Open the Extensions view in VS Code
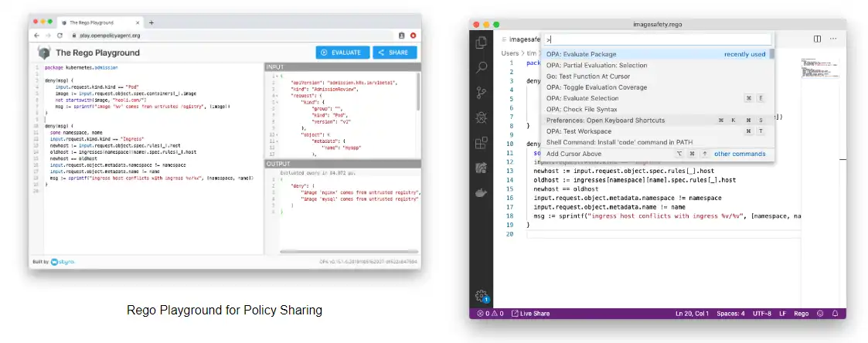868x343 pixels. [x=481, y=143]
